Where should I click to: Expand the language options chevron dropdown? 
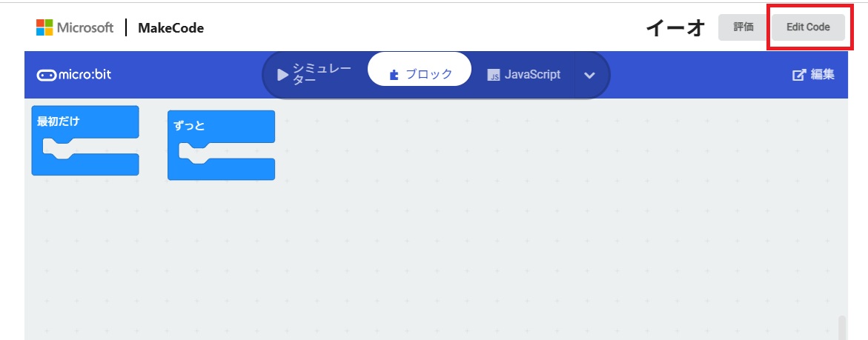coord(590,75)
